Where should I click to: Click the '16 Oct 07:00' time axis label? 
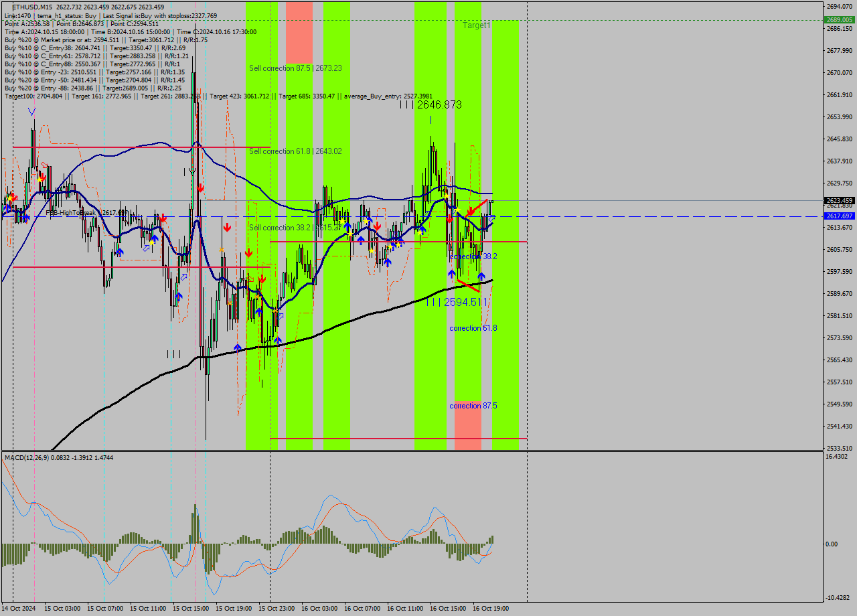(363, 609)
